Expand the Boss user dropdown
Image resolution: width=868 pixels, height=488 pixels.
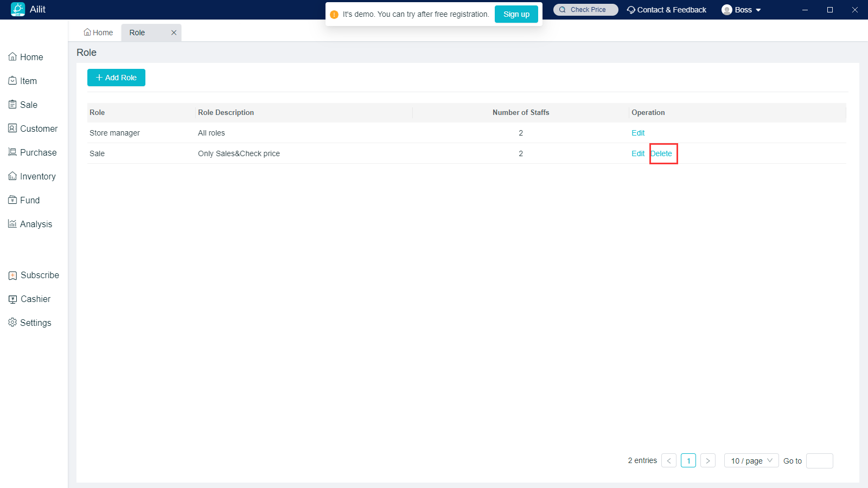point(742,10)
